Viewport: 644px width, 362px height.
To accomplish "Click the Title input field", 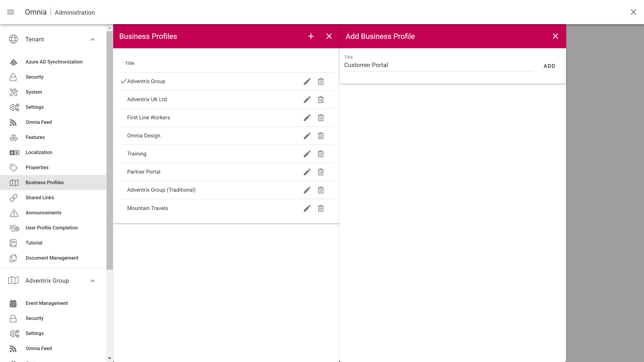I will coord(439,65).
